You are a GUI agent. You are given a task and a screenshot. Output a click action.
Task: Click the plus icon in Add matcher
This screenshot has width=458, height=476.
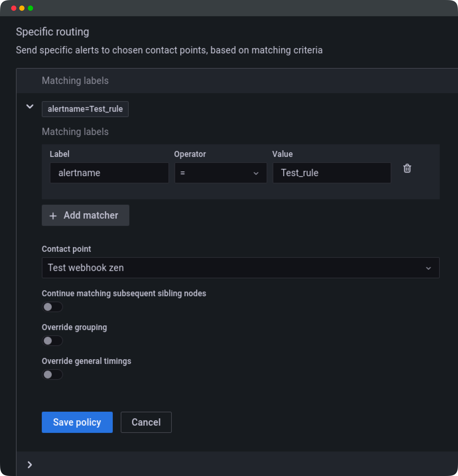(53, 216)
